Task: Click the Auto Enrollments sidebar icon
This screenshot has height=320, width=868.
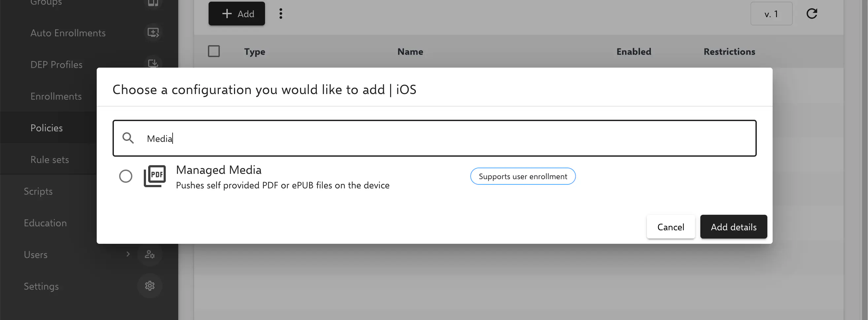Action: click(153, 33)
